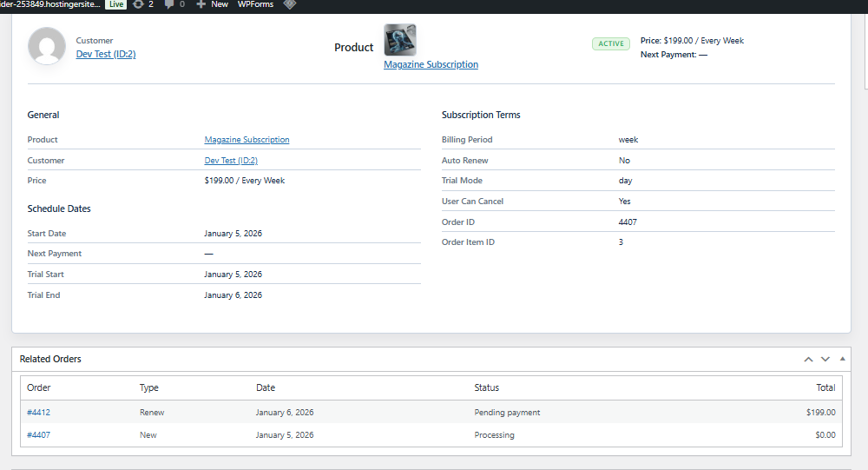This screenshot has height=470, width=868.
Task: Open Dev Test customer link in header
Action: pyautogui.click(x=106, y=54)
